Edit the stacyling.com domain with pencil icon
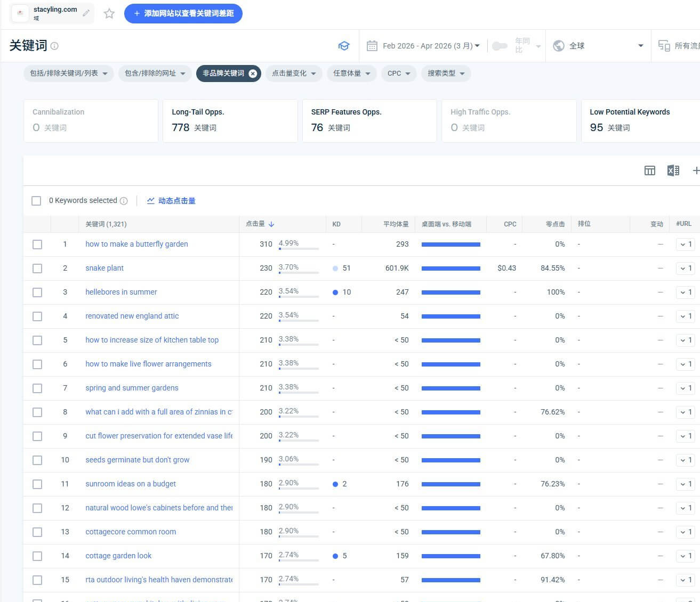Screen dimensions: 700x602 86,13
